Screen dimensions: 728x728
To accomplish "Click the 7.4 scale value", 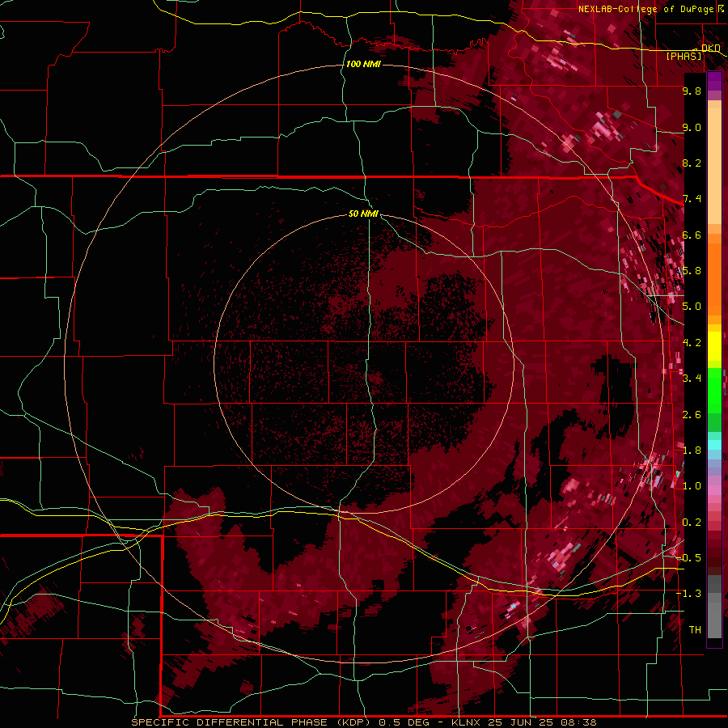I will [x=692, y=199].
